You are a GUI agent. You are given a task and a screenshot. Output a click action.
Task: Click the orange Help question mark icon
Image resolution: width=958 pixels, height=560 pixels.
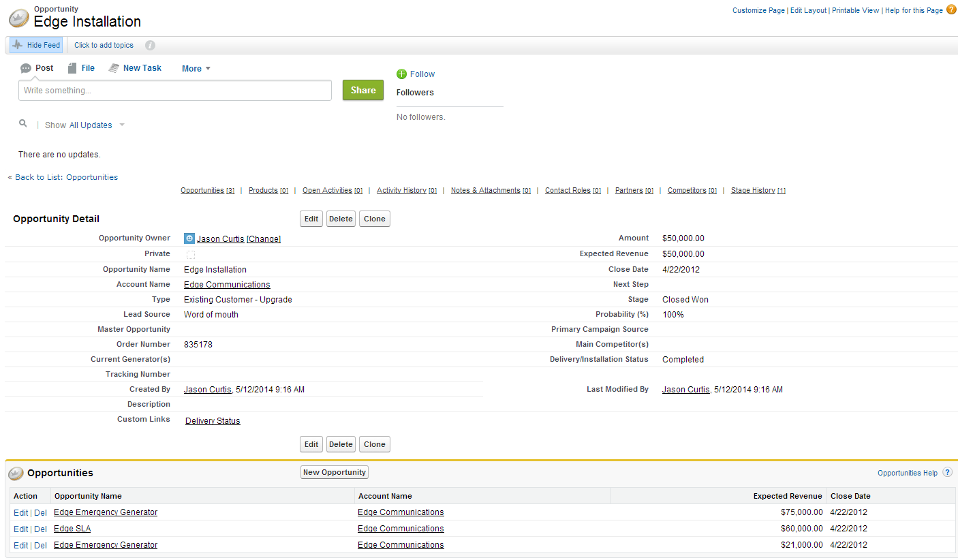tap(951, 10)
